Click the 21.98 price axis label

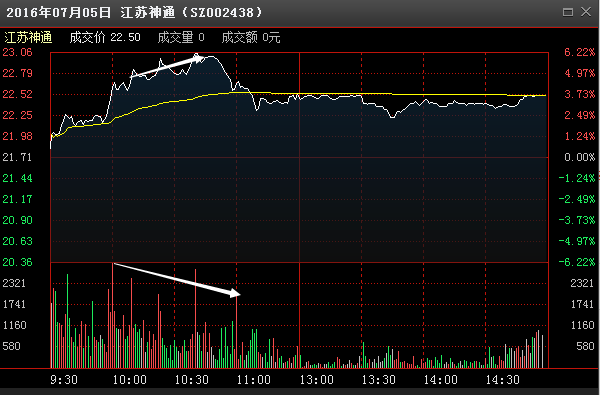coord(17,136)
